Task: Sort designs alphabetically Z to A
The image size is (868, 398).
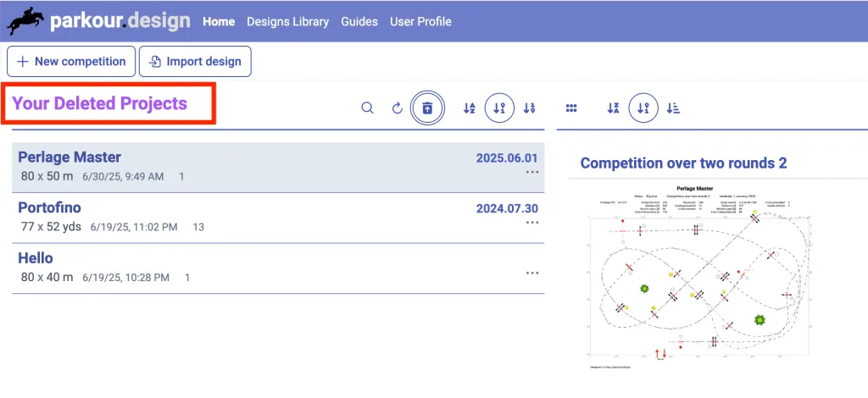Action: (x=614, y=108)
